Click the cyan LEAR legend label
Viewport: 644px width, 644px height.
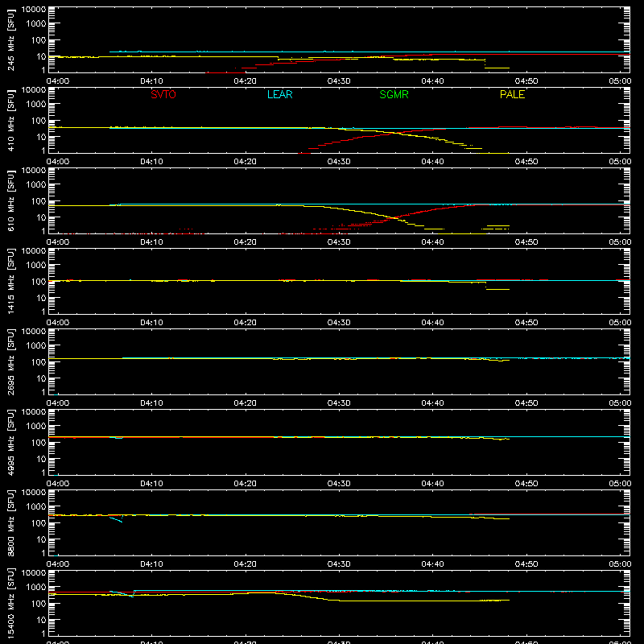pos(279,94)
